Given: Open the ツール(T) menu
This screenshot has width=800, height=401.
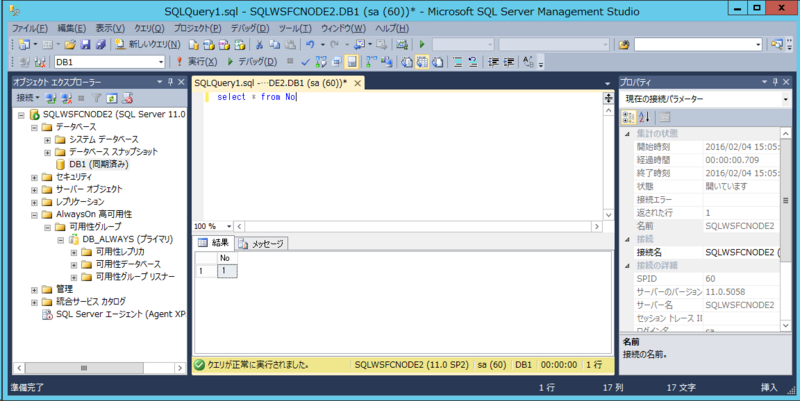Looking at the screenshot, I should [295, 28].
